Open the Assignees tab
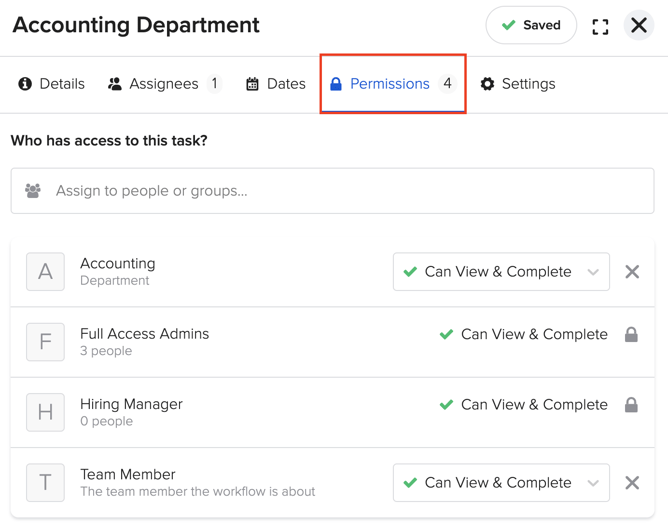Image resolution: width=668 pixels, height=528 pixels. [x=165, y=84]
